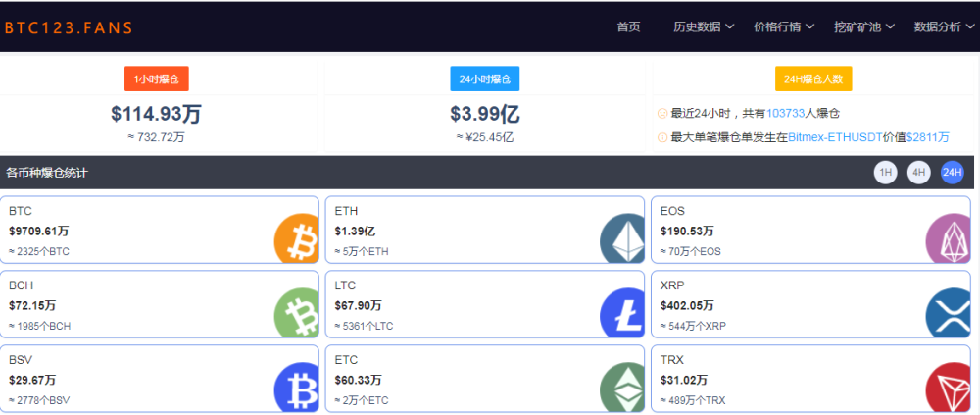Switch liquidation stats to 1H
The image size is (980, 415).
point(885,173)
